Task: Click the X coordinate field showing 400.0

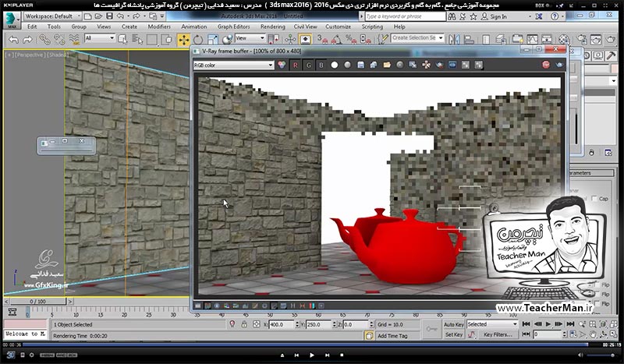Action: 282,324
